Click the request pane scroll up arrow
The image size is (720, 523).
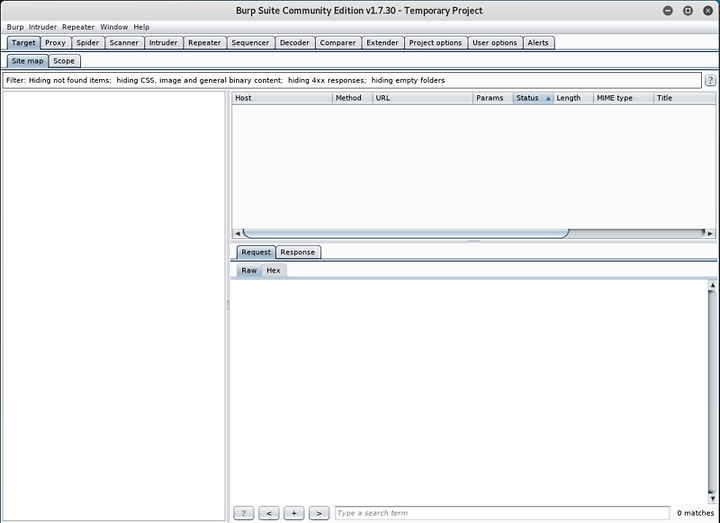pyautogui.click(x=712, y=285)
